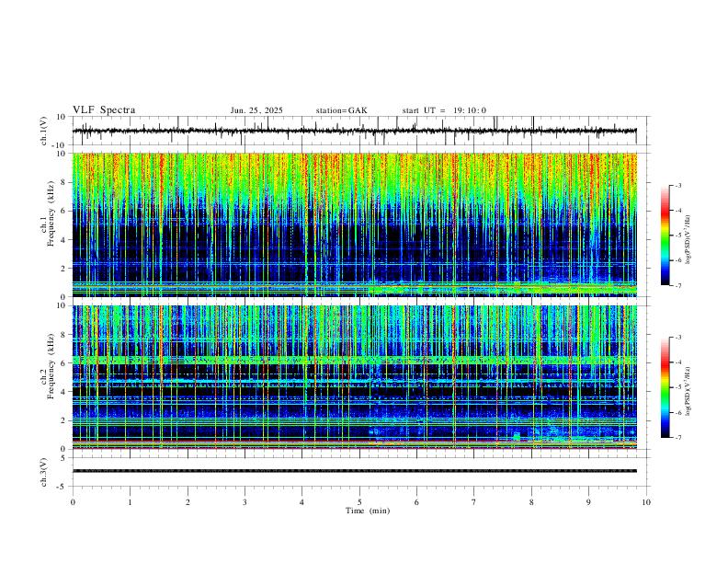728x563 pixels.
Task: Click the 'ch.3(V)' axis label
Action: (44, 472)
